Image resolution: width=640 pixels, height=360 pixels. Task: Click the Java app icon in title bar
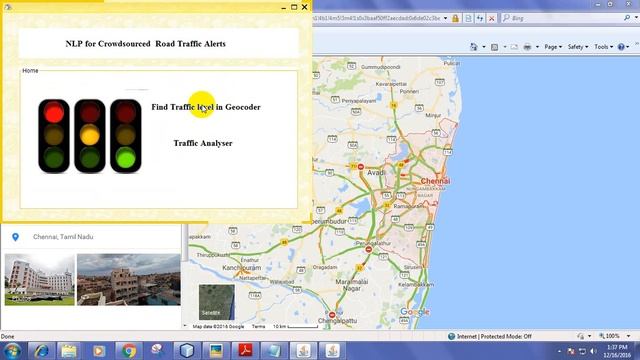coord(8,7)
